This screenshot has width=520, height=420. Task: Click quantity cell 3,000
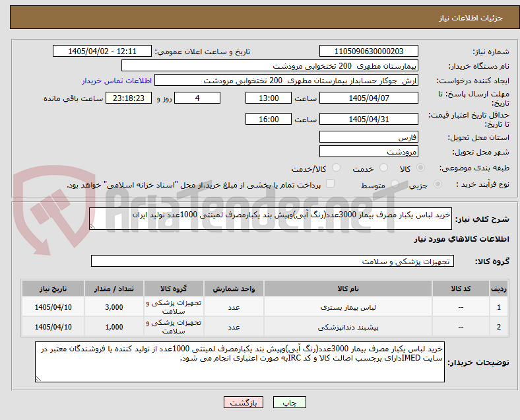114,307
